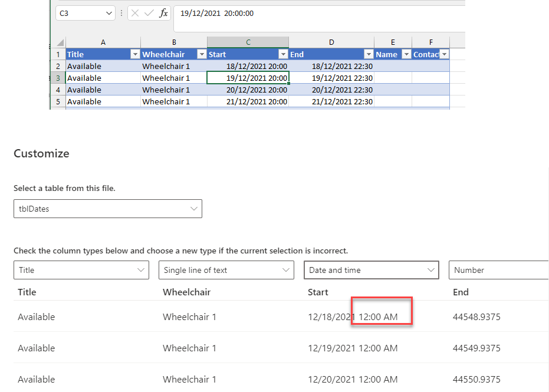This screenshot has height=392, width=549.
Task: Open the Contact column filter dropdown
Action: (444, 54)
